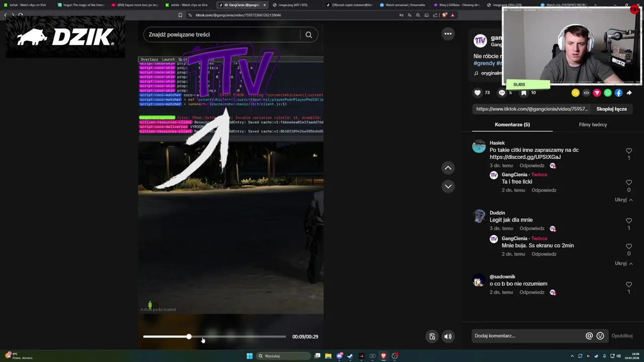Click the Znajdź powiązane treści search field
The image size is (644, 362).
(221, 35)
